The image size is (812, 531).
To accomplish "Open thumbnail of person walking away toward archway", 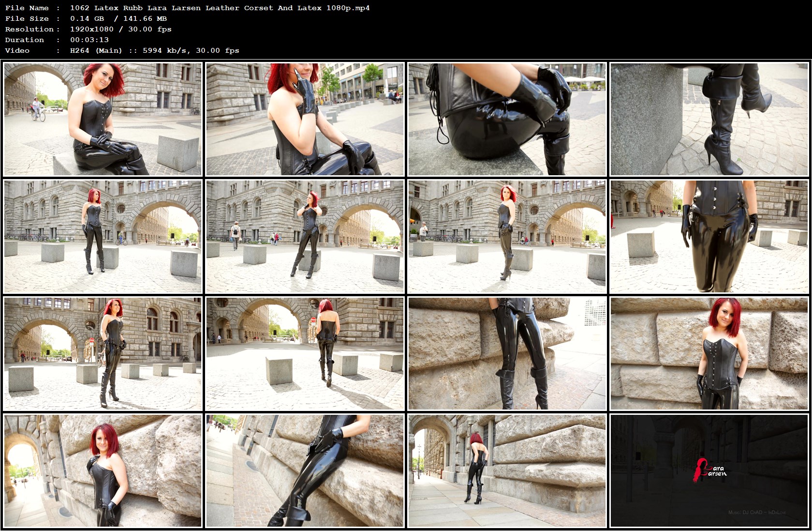I will click(305, 354).
